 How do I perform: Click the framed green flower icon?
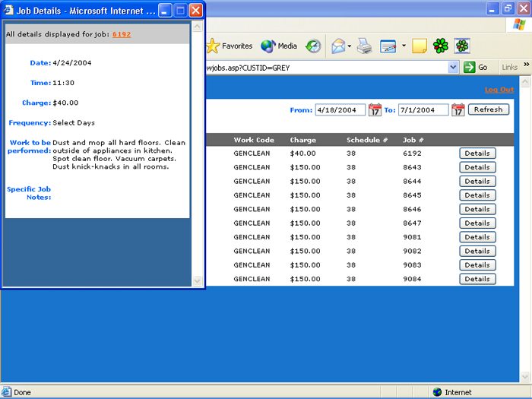tap(462, 46)
